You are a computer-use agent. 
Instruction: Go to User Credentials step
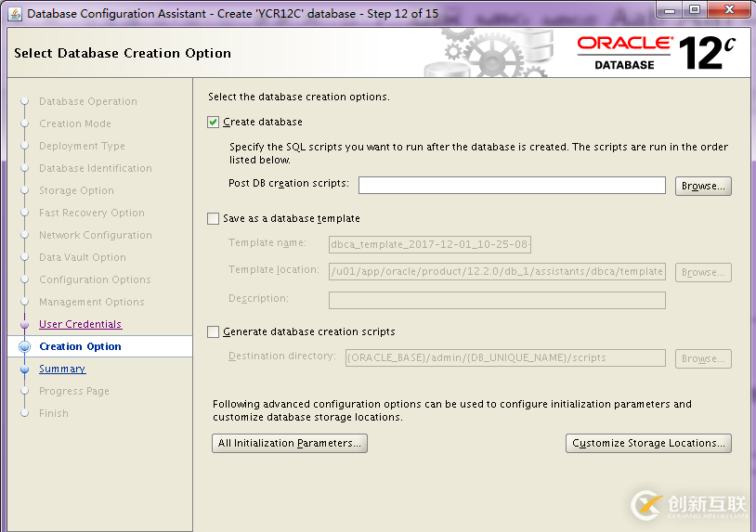click(x=81, y=324)
